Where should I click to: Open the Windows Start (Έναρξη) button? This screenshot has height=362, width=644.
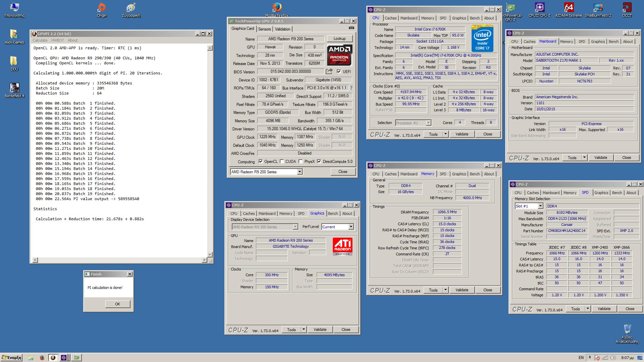click(11, 357)
